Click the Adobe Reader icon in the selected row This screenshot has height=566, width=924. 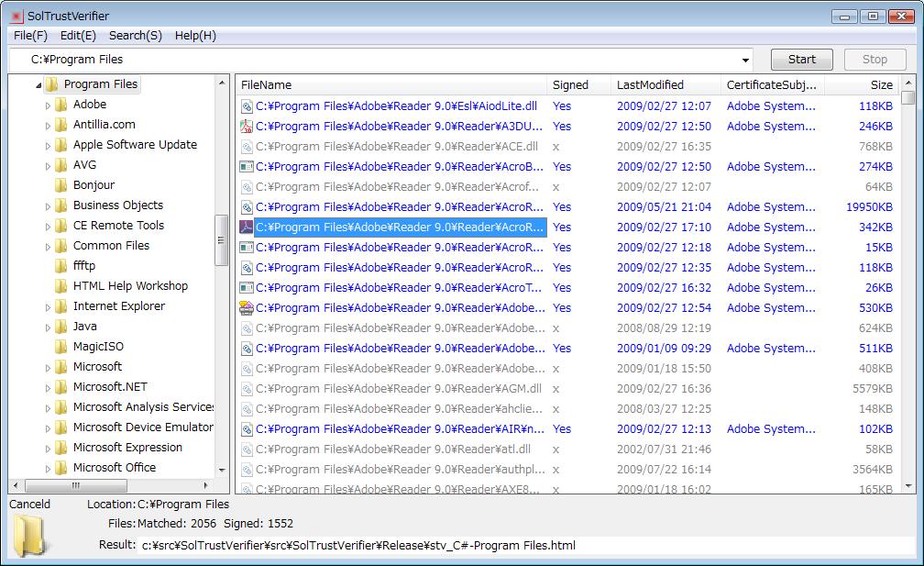pyautogui.click(x=247, y=227)
